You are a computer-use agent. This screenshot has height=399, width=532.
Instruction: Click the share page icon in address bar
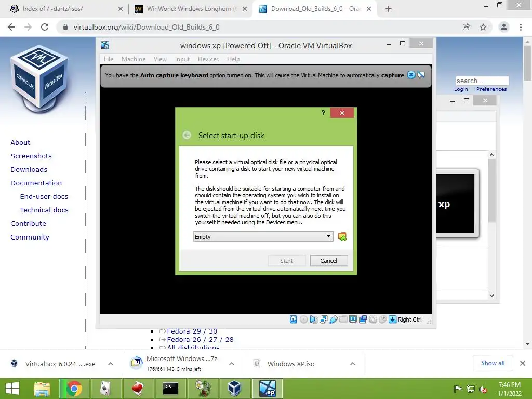pos(467,27)
